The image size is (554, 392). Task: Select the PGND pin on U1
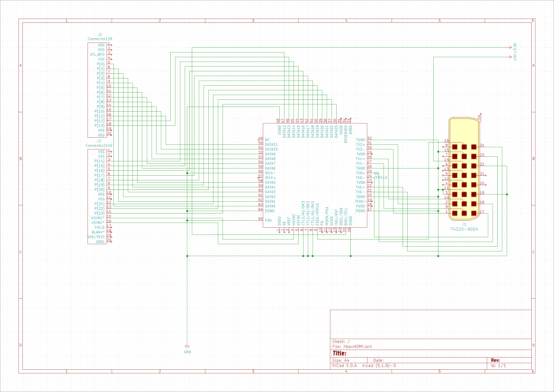click(360, 211)
